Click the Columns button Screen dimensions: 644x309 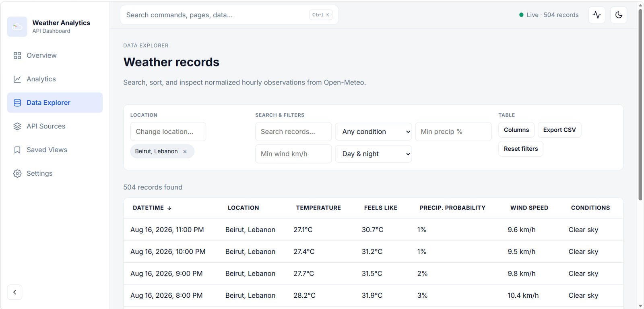(516, 130)
